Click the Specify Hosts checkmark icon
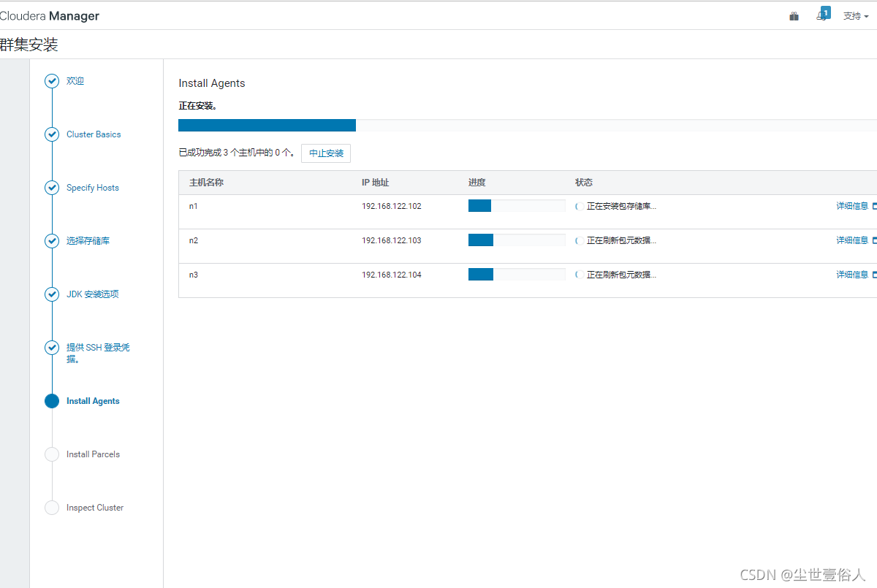Viewport: 877px width, 588px height. click(52, 188)
